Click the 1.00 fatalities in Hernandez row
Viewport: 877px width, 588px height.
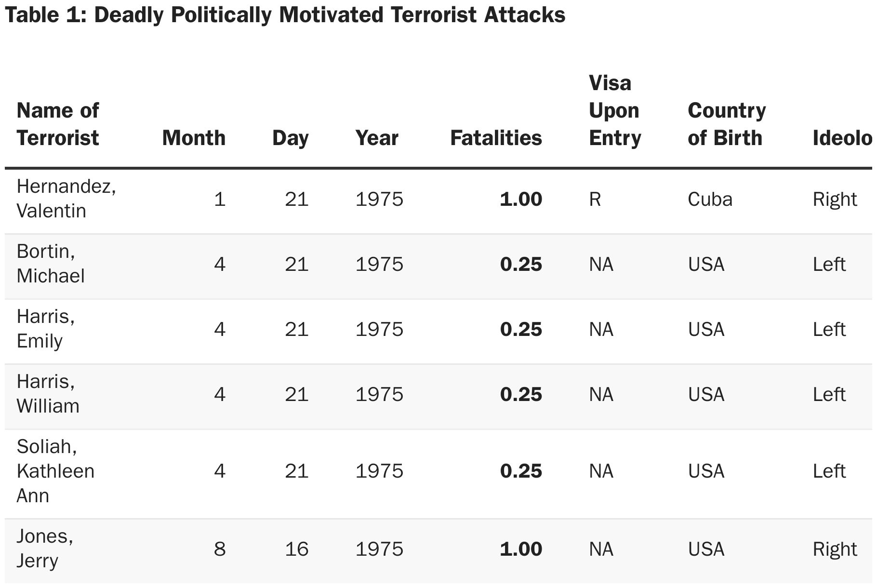pyautogui.click(x=521, y=199)
